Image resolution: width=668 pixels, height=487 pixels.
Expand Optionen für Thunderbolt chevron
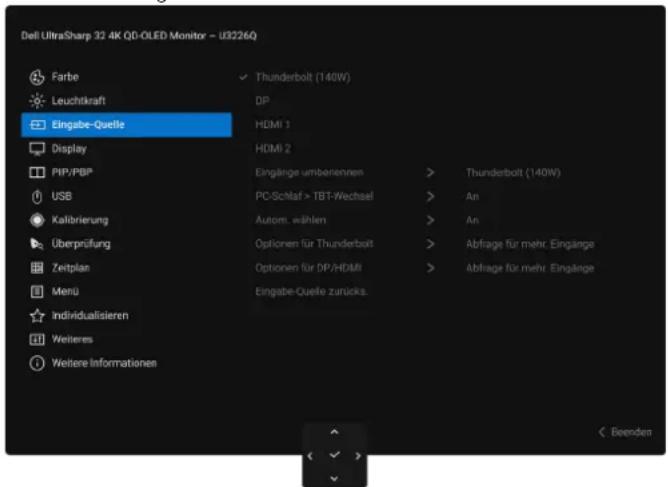click(x=430, y=244)
